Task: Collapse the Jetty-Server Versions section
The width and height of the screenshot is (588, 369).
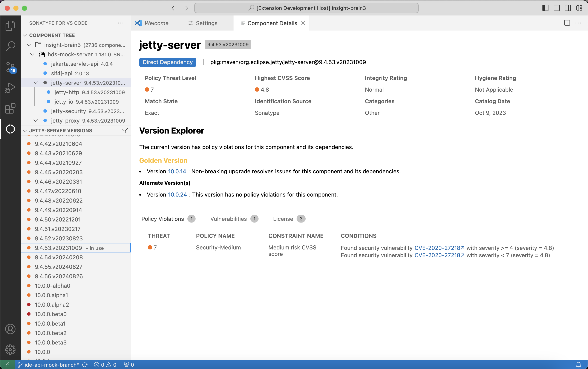Action: [25, 131]
